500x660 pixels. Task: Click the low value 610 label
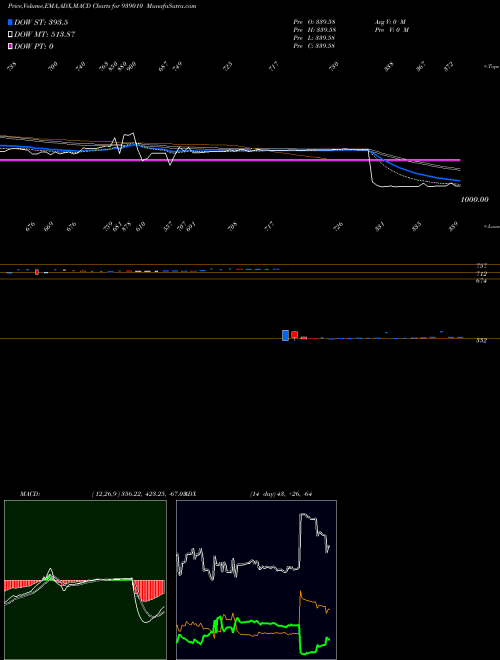[x=140, y=226]
